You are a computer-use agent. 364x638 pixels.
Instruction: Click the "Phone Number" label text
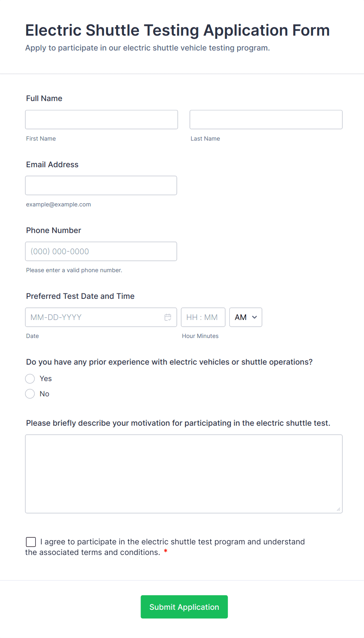(x=54, y=230)
